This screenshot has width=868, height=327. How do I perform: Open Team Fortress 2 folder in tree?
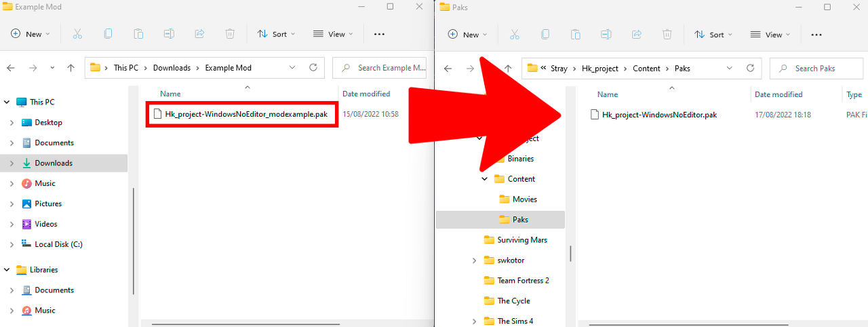(524, 281)
